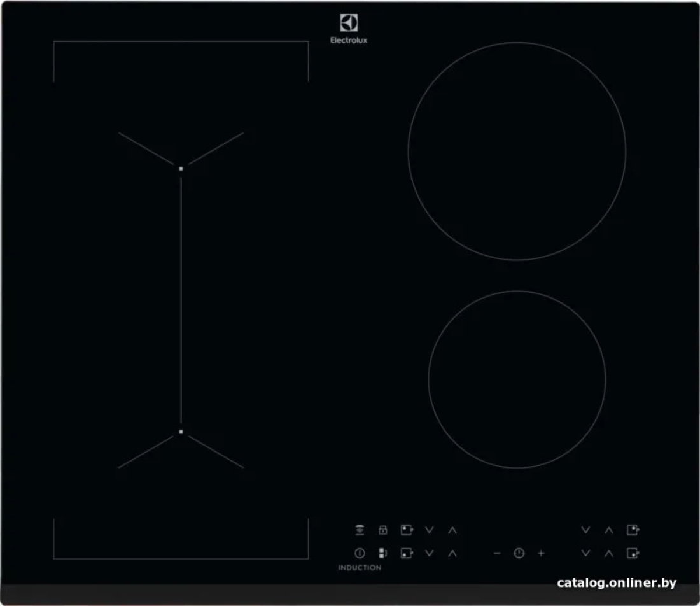Raise heat with front-right zone up arrow
This screenshot has width=700, height=606.
(609, 553)
